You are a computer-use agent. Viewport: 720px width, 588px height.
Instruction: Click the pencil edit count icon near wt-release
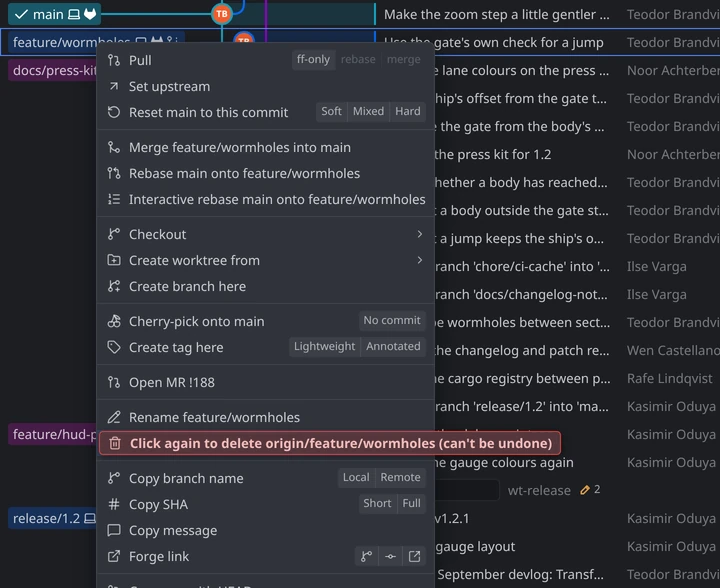[x=585, y=490]
